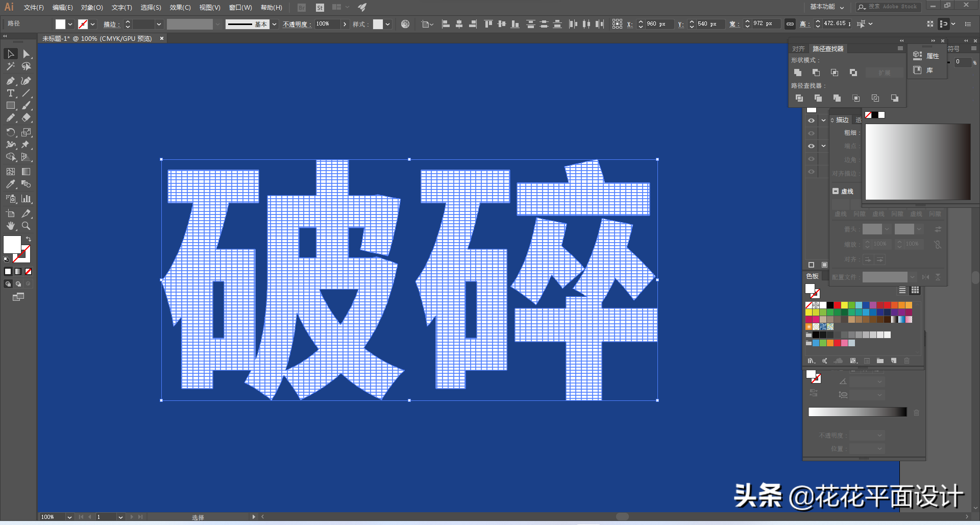Viewport: 980px width, 525px height.
Task: Switch swatches panel to list view
Action: pos(902,290)
